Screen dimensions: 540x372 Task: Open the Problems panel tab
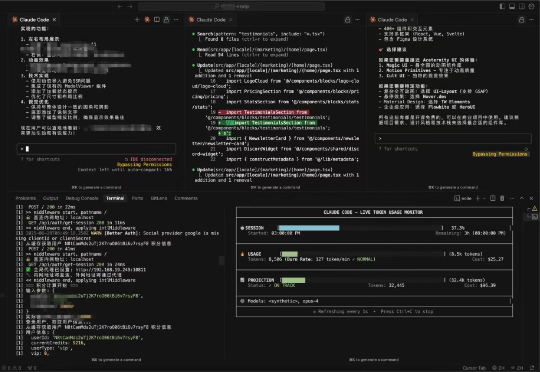click(25, 198)
